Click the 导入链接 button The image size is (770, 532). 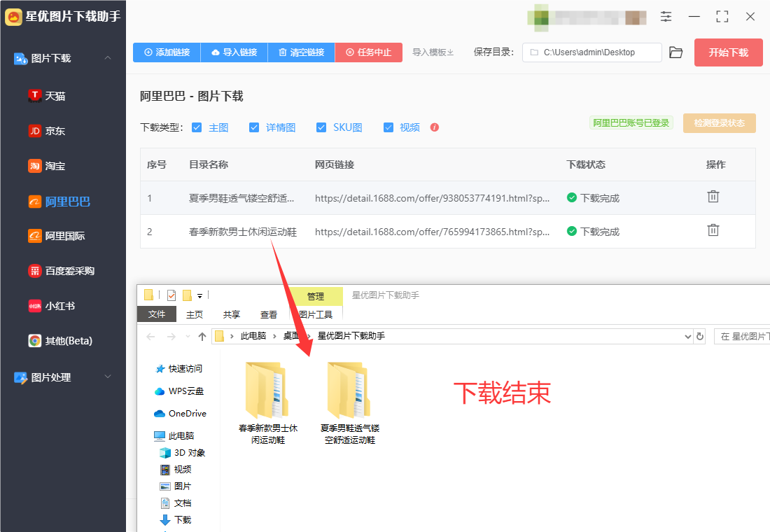[x=234, y=52]
